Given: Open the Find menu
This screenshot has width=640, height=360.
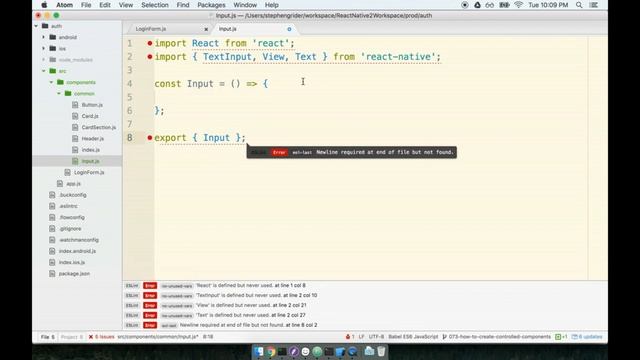Looking at the screenshot, I should point(182,5).
